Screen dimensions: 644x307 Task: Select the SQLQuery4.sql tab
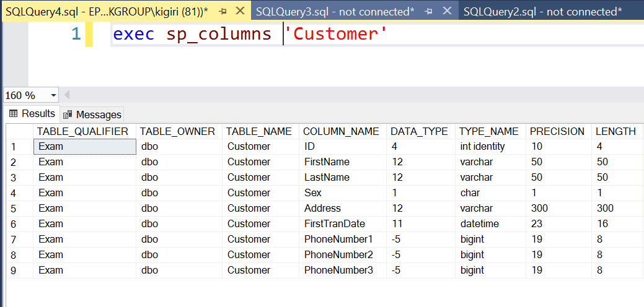pos(107,12)
